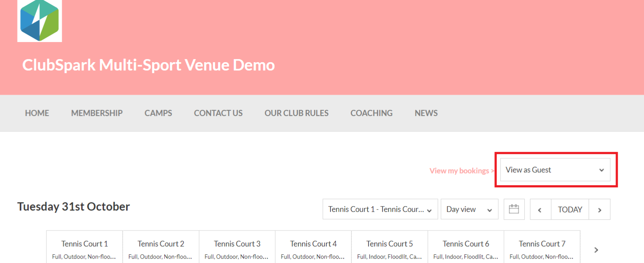
Task: Select the Tennis Court 6 column header
Action: [x=466, y=247]
